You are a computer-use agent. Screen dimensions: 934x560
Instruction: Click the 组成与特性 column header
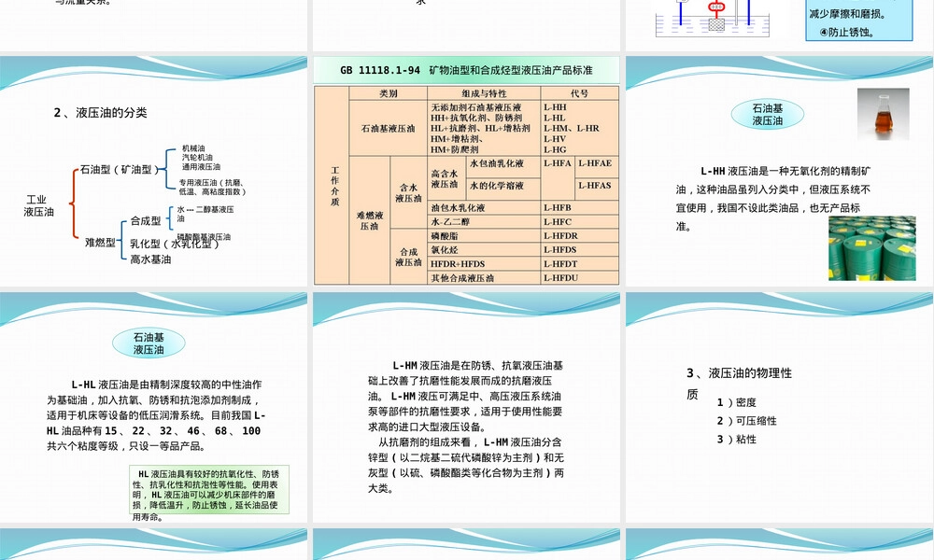pos(484,93)
